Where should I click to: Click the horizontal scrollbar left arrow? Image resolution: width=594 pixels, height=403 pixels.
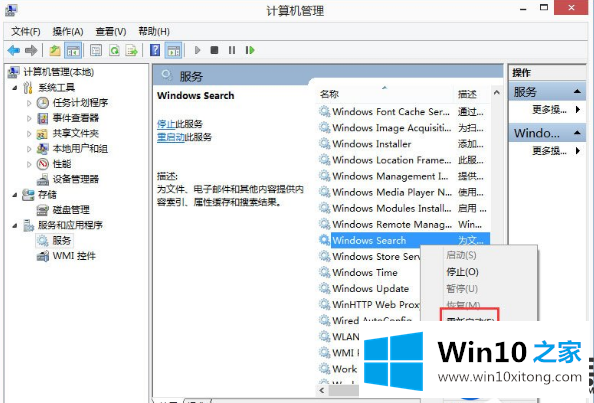[x=322, y=390]
